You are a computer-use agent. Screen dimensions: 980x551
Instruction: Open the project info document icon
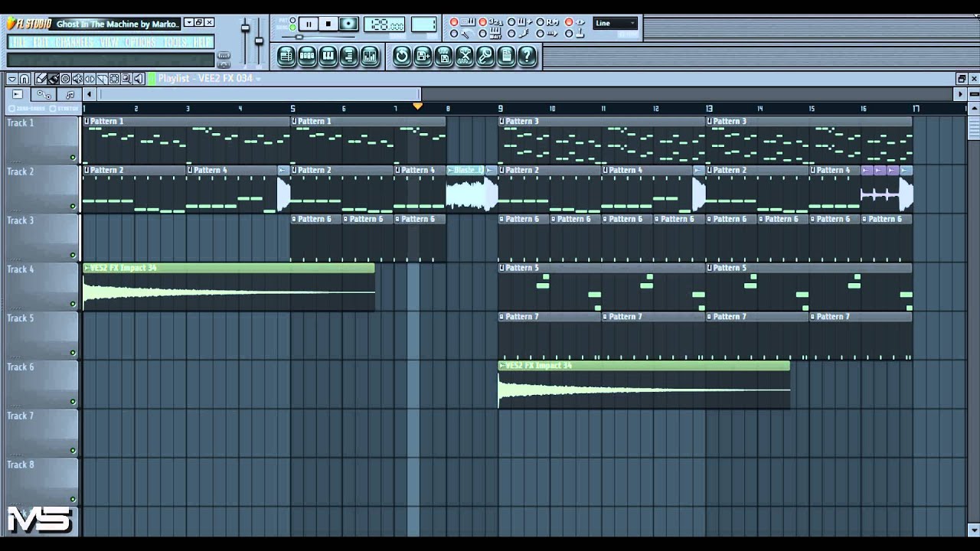point(506,55)
